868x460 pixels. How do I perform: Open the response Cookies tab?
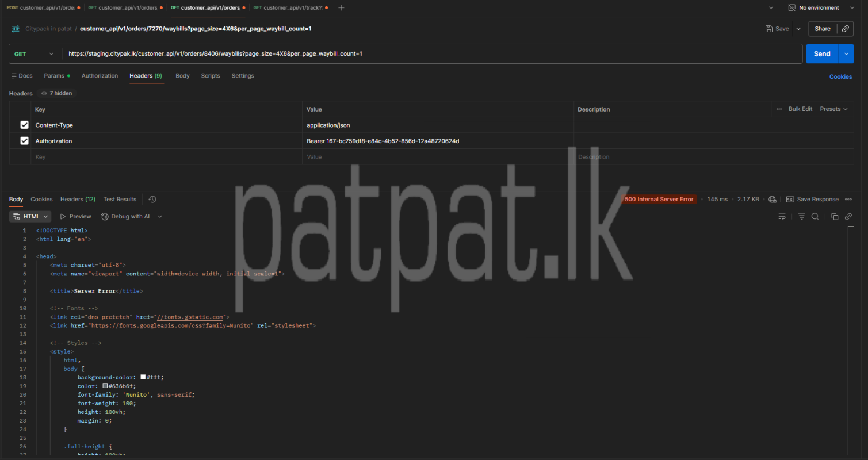(41, 200)
